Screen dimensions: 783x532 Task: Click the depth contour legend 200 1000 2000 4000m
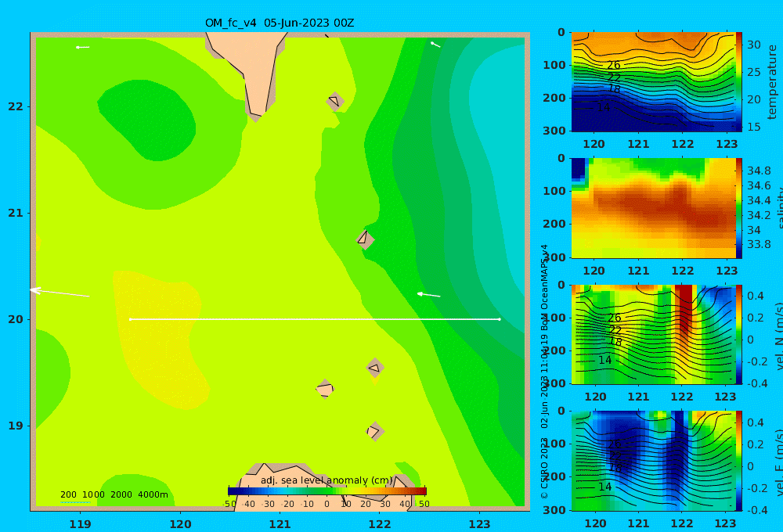[114, 494]
